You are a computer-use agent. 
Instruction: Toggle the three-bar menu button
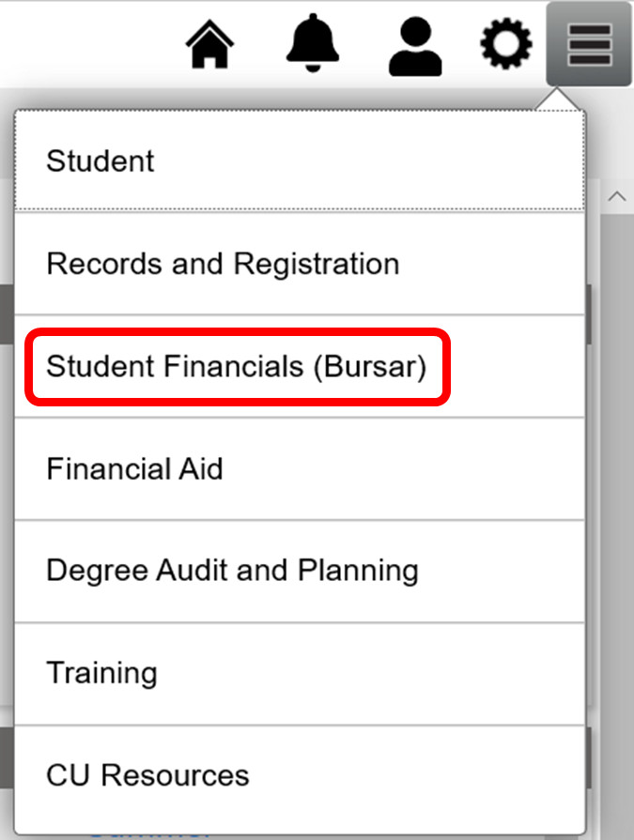[x=589, y=44]
